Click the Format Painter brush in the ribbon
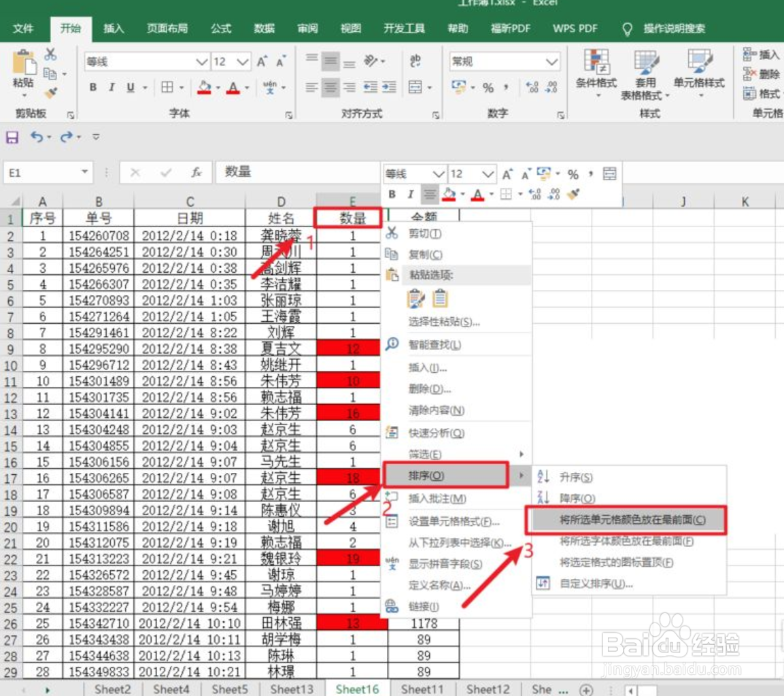This screenshot has width=784, height=696. click(x=50, y=93)
